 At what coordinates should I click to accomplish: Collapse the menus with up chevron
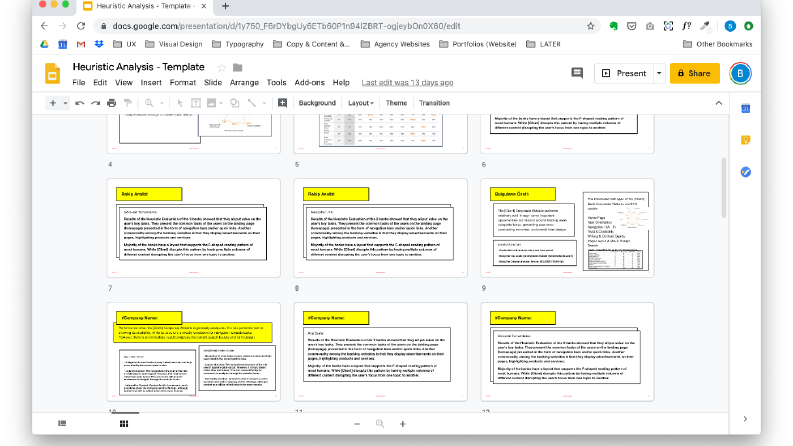click(719, 103)
